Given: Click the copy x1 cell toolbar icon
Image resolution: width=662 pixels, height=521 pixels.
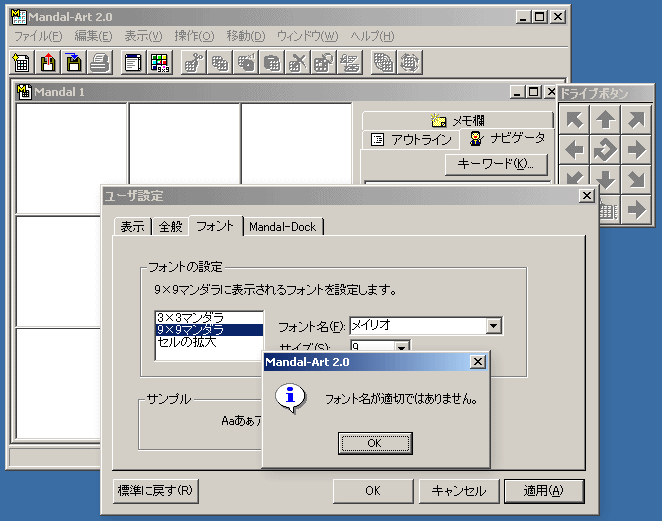Looking at the screenshot, I should tap(246, 63).
